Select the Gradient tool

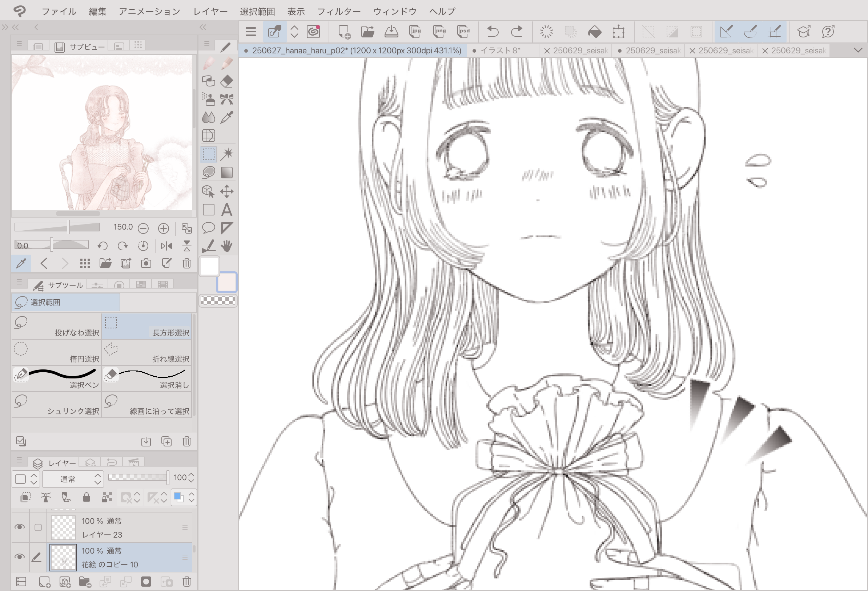click(x=227, y=173)
